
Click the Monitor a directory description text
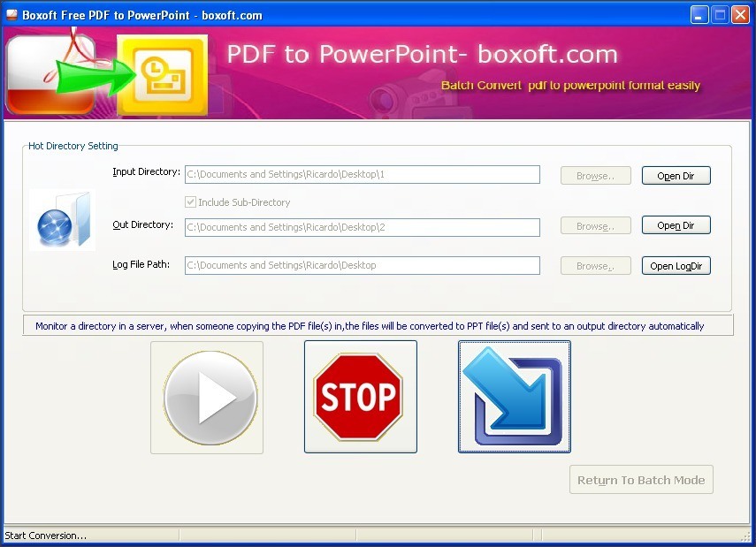[370, 326]
